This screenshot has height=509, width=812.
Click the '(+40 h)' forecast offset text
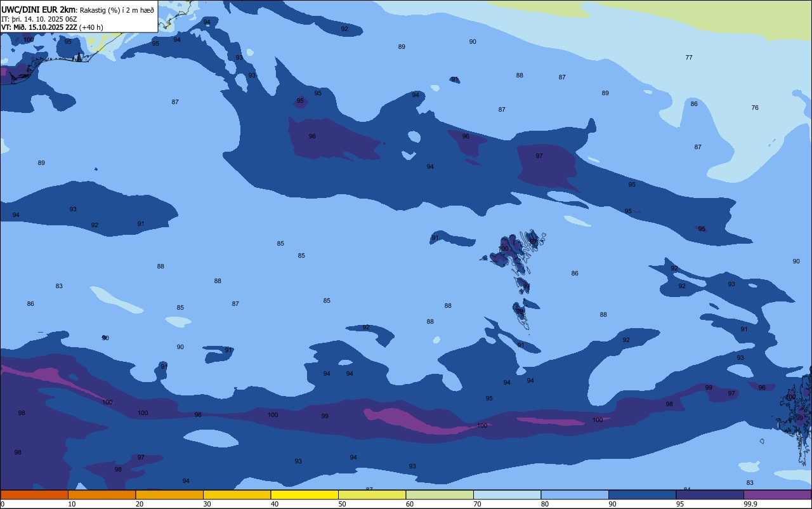tap(91, 27)
